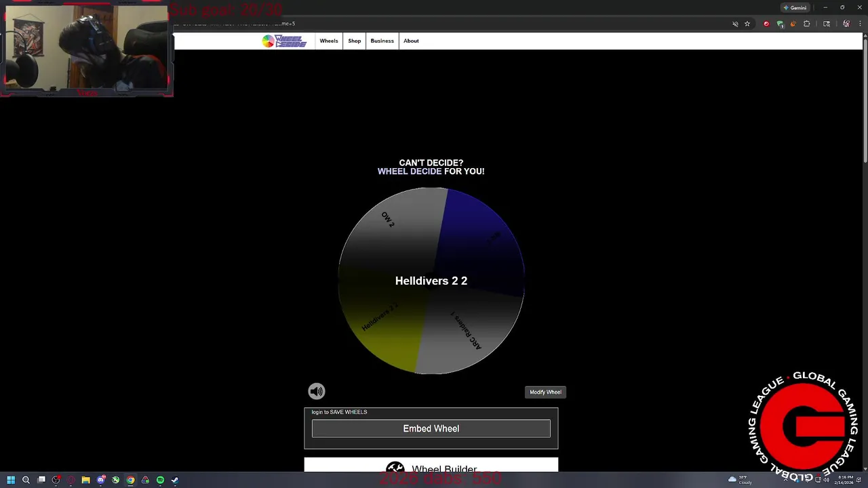The width and height of the screenshot is (868, 488).
Task: Click the muted site sound icon in address bar
Action: coord(735,24)
